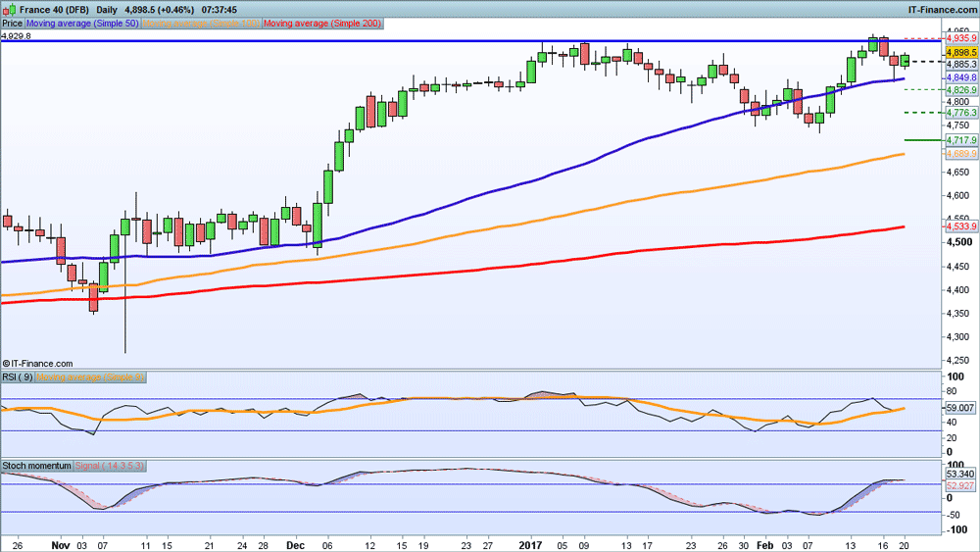Image resolution: width=980 pixels, height=552 pixels.
Task: Click the 53.340 stochastic value tag
Action: coord(960,474)
